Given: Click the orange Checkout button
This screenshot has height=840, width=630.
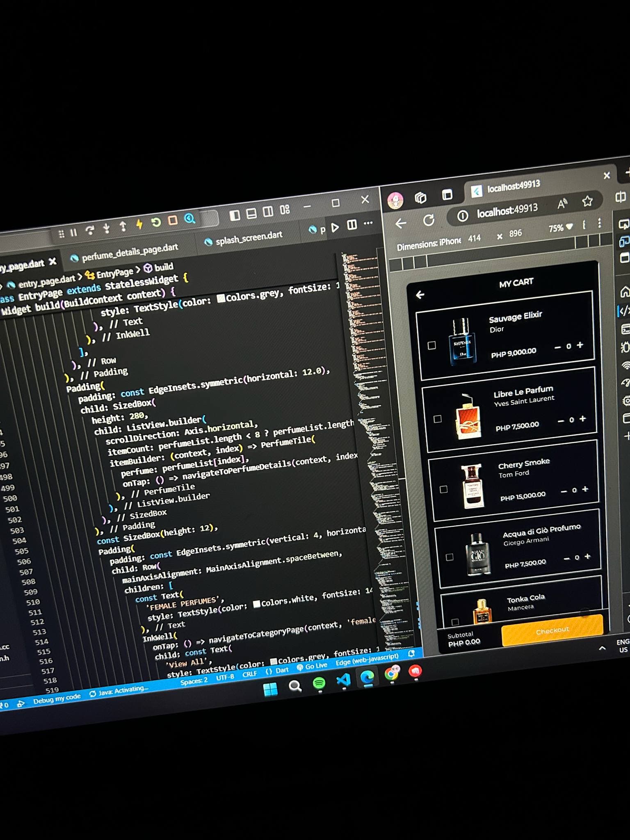Looking at the screenshot, I should pyautogui.click(x=552, y=630).
